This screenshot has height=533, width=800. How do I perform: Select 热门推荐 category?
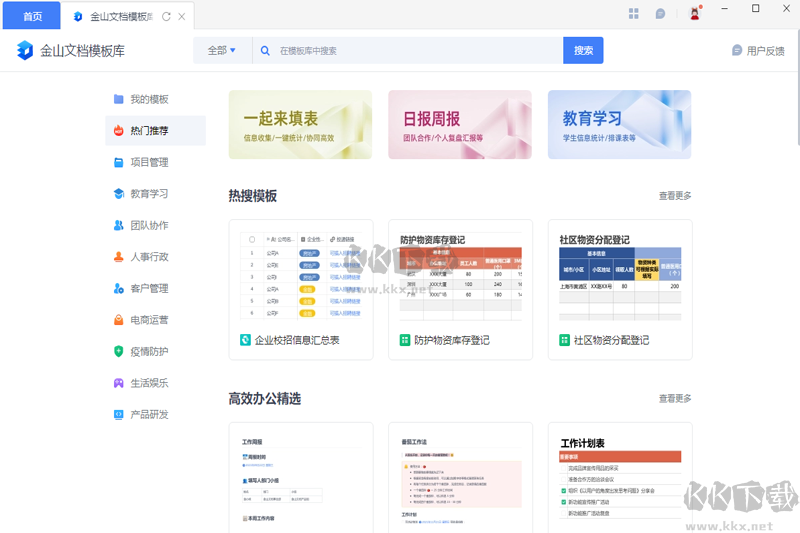(155, 131)
